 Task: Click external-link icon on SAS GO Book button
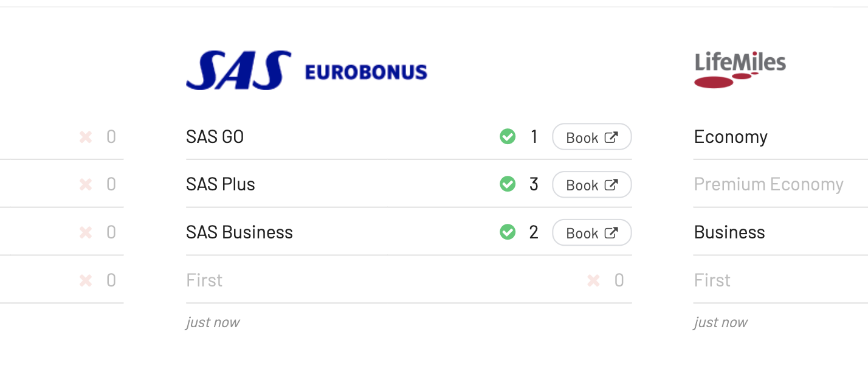click(x=611, y=137)
